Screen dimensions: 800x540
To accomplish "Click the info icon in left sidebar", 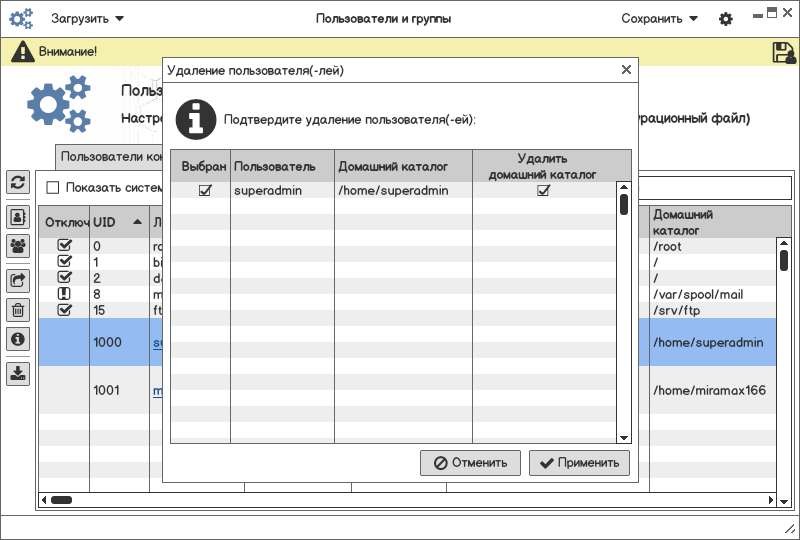I will [18, 339].
